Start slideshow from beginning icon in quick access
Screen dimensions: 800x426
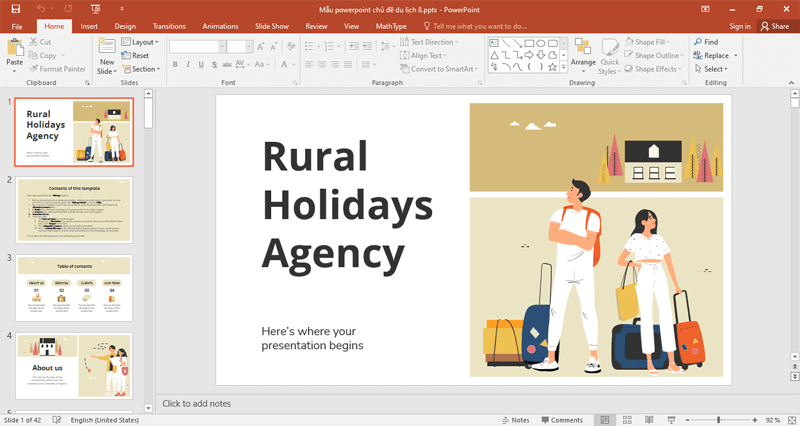95,9
